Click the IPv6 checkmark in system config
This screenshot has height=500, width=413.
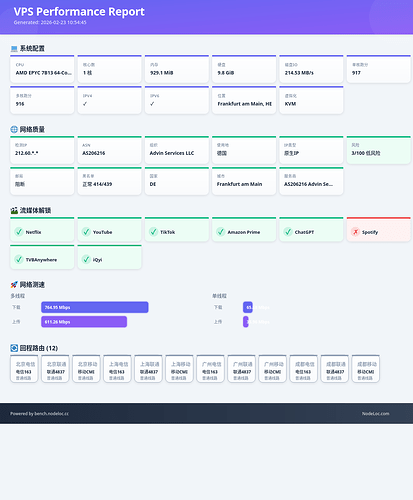(152, 104)
